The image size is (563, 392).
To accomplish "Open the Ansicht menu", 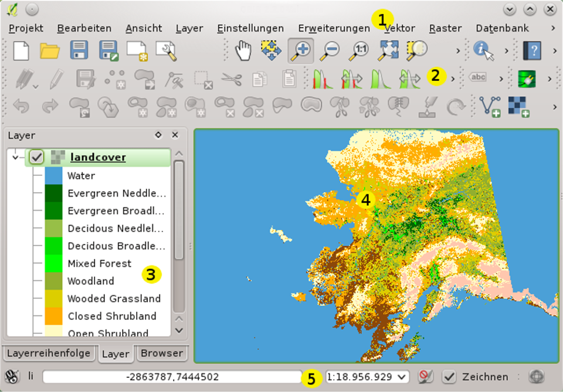I will click(x=144, y=28).
